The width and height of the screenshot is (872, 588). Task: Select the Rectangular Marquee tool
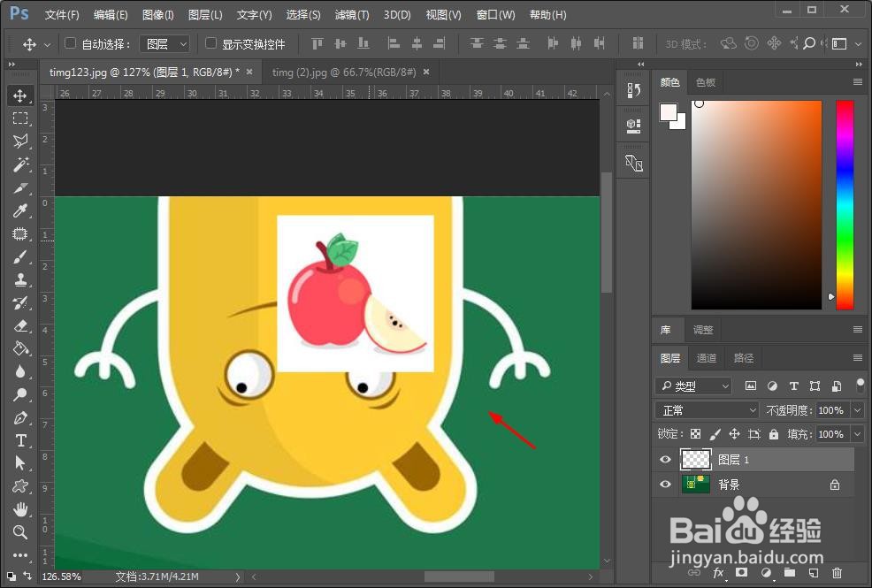pos(20,118)
